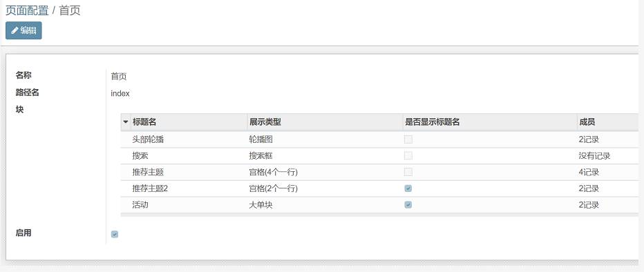Toggle the 启用 enabled checkbox

[x=115, y=234]
